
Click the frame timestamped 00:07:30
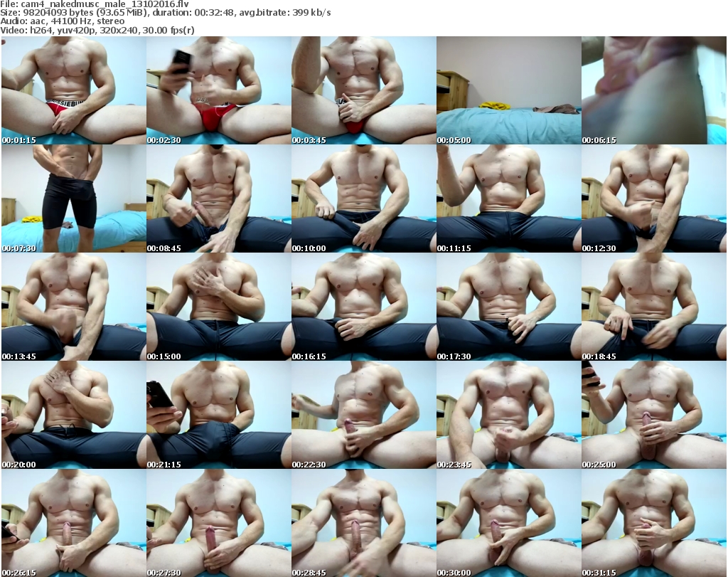click(x=73, y=198)
